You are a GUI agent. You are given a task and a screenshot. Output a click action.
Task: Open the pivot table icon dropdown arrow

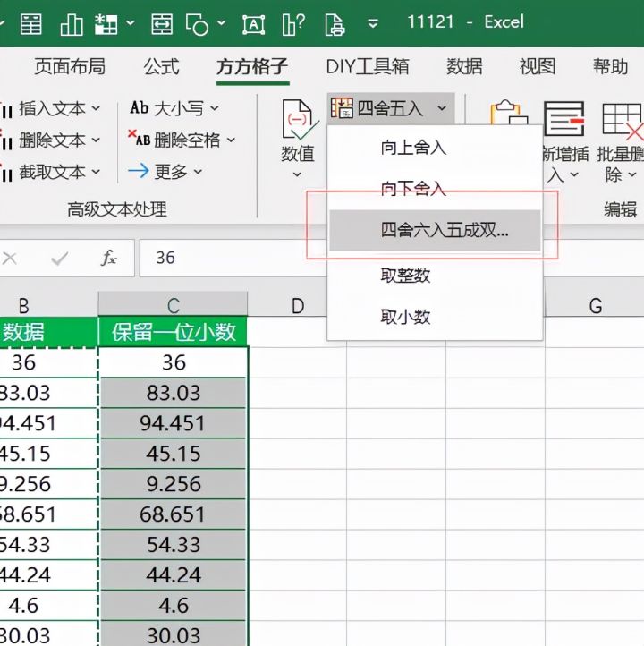coord(130,23)
